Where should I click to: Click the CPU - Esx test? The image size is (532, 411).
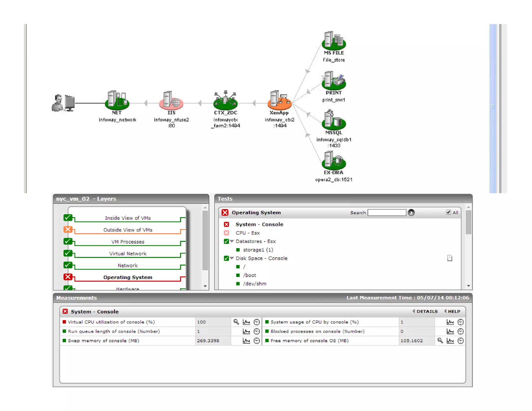click(247, 233)
